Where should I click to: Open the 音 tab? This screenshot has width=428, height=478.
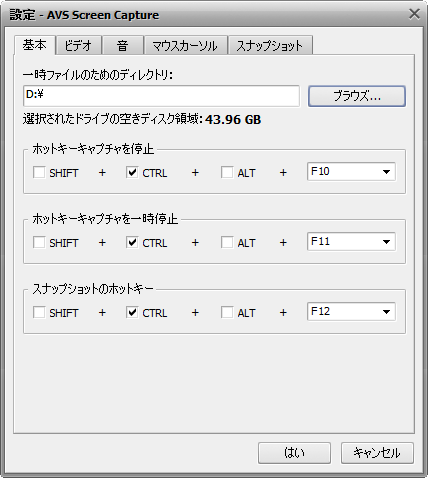pos(123,45)
